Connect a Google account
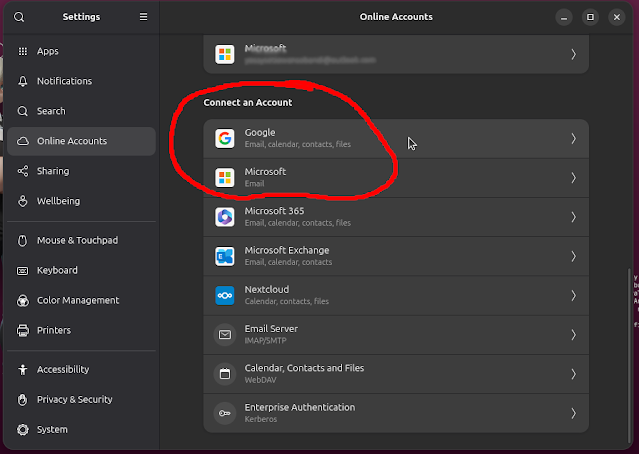This screenshot has height=454, width=639. tap(396, 139)
